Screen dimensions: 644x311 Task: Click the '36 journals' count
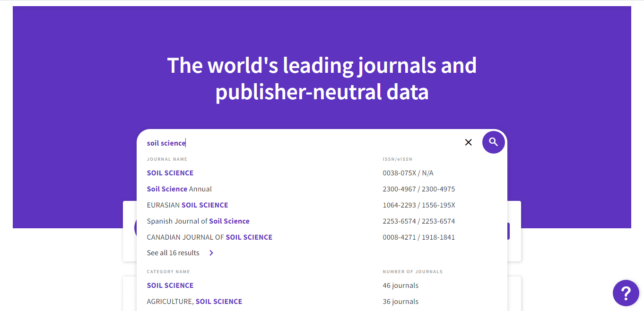point(400,302)
